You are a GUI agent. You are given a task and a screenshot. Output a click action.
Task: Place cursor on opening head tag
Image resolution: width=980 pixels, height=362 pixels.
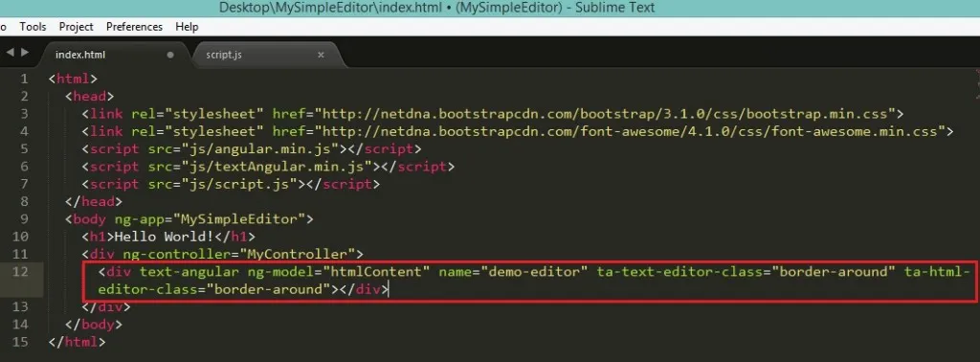click(x=89, y=97)
